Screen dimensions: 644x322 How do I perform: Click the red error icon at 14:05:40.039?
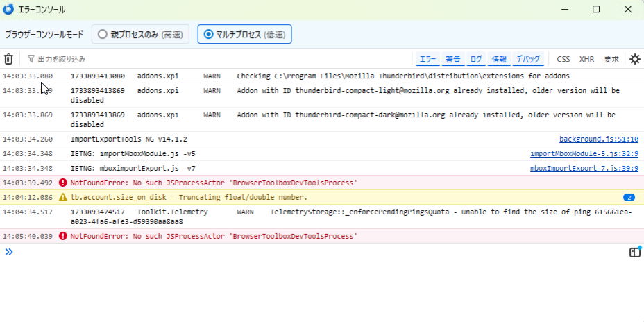coord(63,236)
